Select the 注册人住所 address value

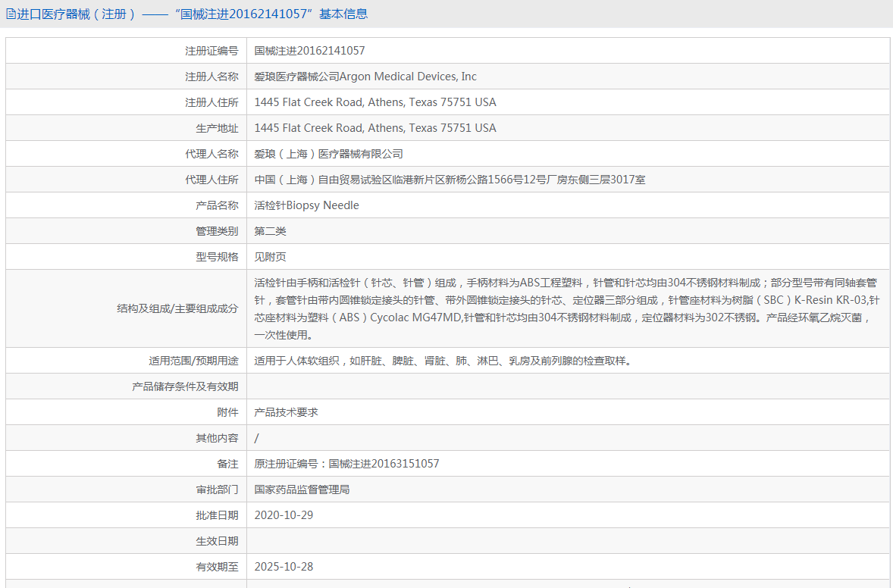pos(374,102)
